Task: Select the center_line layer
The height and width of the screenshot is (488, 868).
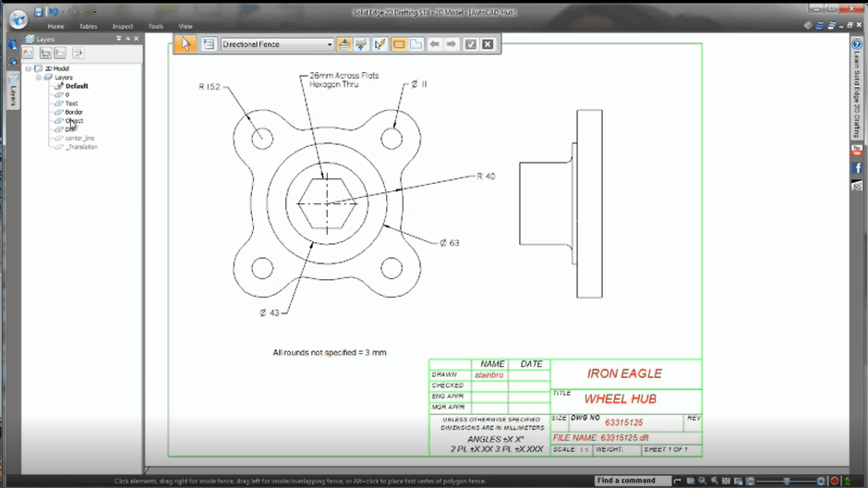Action: click(79, 138)
